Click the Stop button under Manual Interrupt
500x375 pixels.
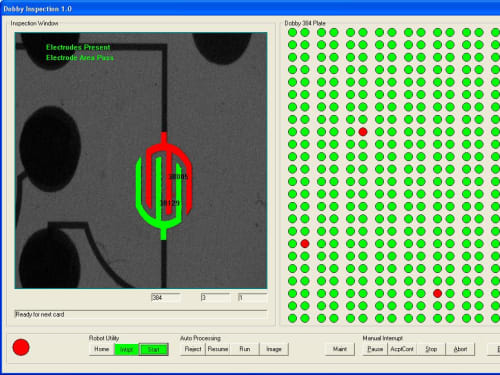pyautogui.click(x=431, y=349)
